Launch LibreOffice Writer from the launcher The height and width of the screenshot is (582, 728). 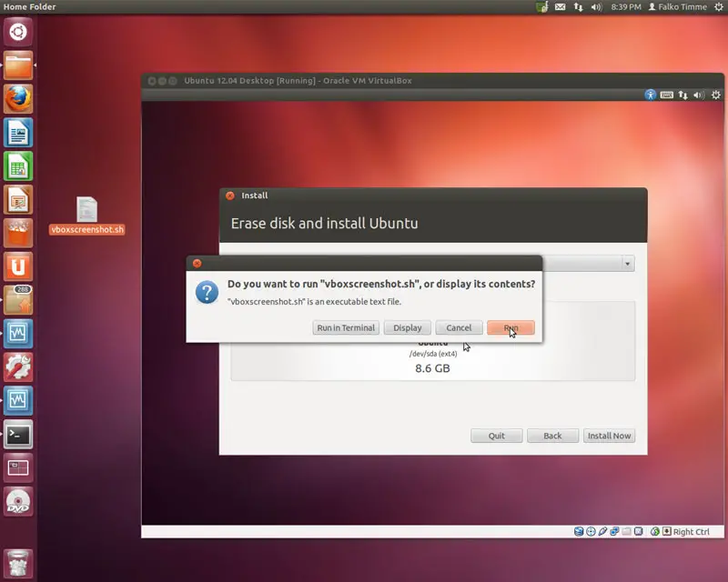(18, 132)
